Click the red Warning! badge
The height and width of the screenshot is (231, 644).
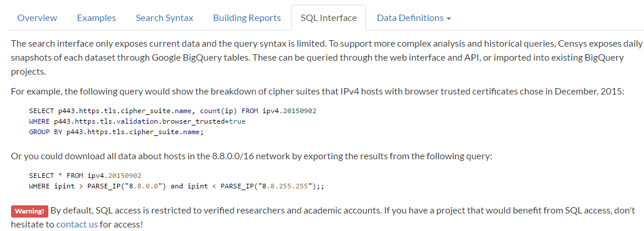point(30,211)
